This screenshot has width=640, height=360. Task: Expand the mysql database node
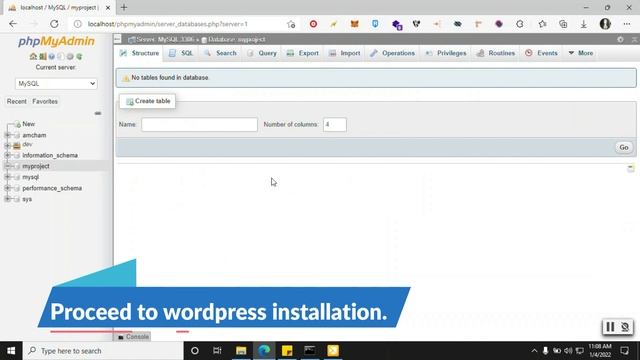(x=7, y=177)
